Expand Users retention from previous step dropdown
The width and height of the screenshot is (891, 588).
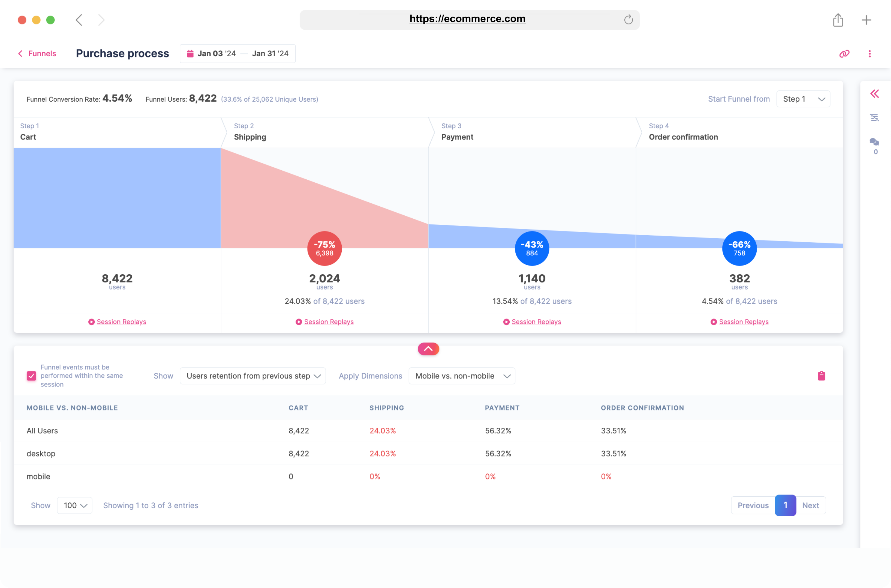coord(253,376)
